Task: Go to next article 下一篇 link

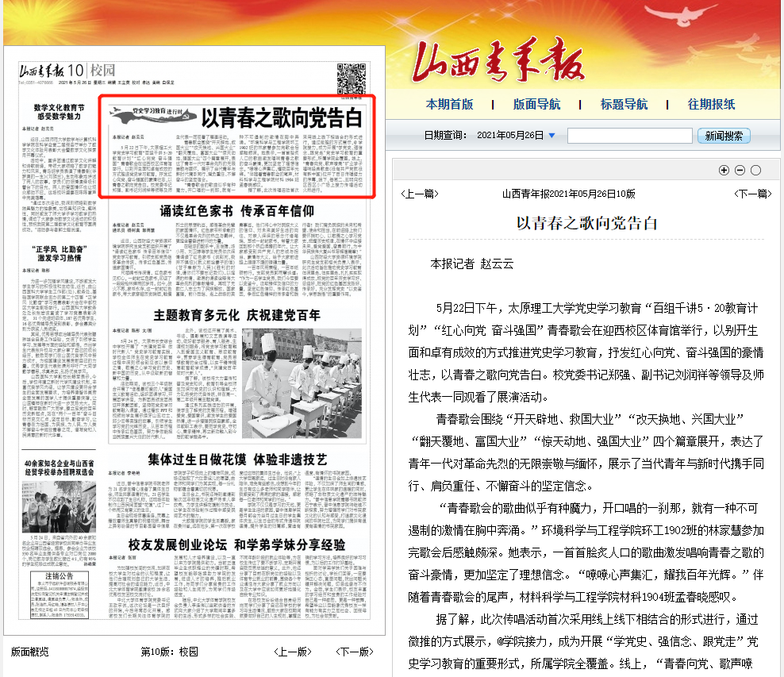Action: click(x=751, y=194)
